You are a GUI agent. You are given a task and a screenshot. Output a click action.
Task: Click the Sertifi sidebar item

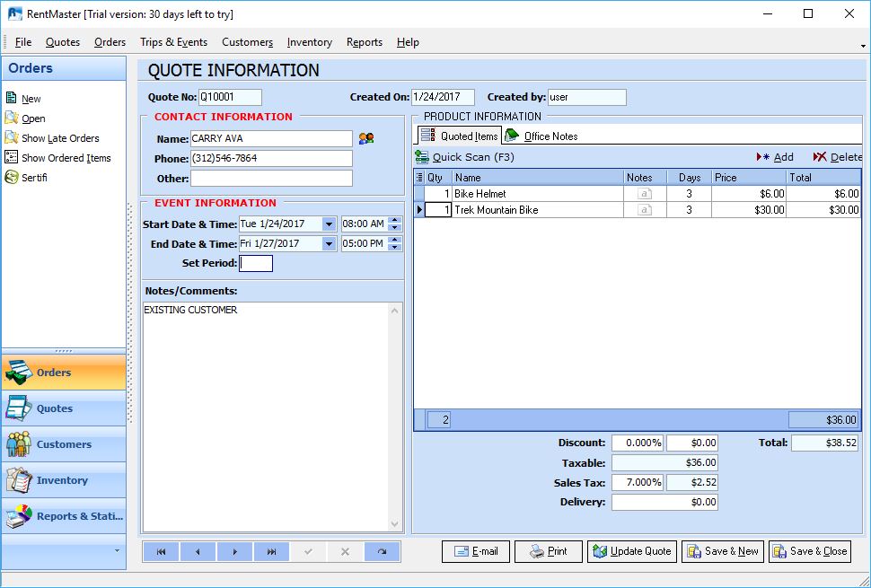click(34, 178)
